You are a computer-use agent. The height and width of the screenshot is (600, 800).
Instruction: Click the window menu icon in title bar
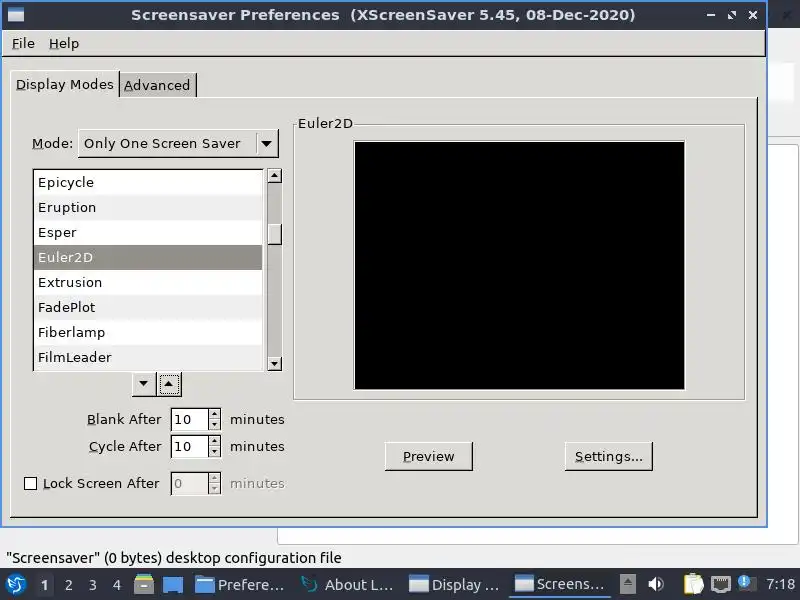[x=15, y=15]
